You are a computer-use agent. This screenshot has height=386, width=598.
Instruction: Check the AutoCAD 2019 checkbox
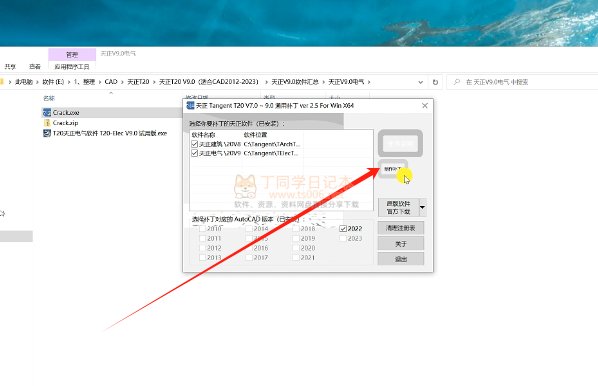296,238
